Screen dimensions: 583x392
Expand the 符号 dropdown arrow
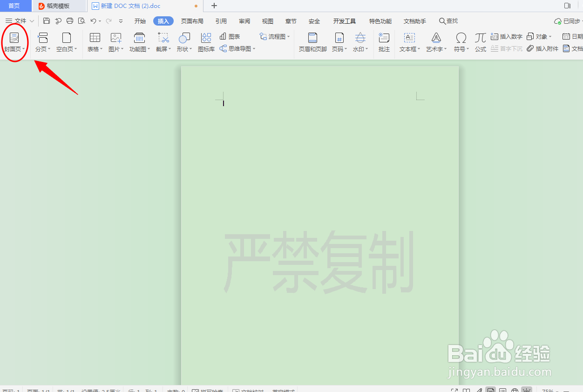pyautogui.click(x=468, y=49)
